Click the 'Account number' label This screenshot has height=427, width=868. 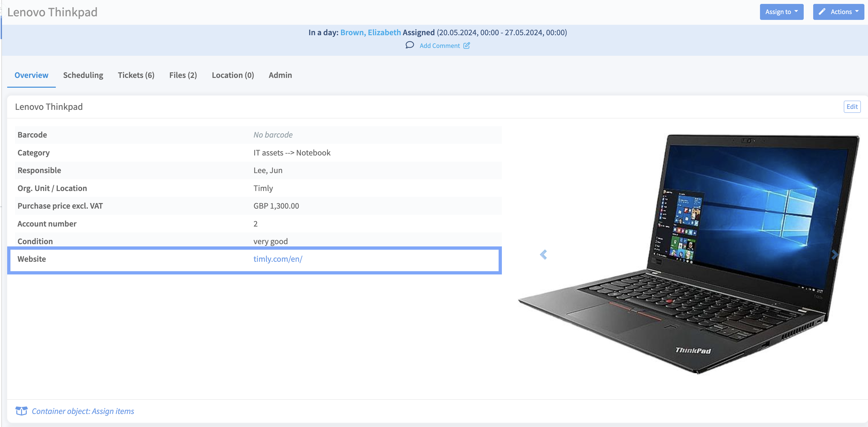[x=47, y=223]
